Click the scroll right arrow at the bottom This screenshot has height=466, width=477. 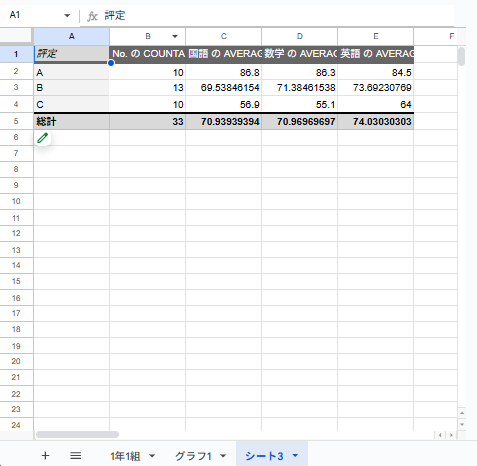(451, 435)
